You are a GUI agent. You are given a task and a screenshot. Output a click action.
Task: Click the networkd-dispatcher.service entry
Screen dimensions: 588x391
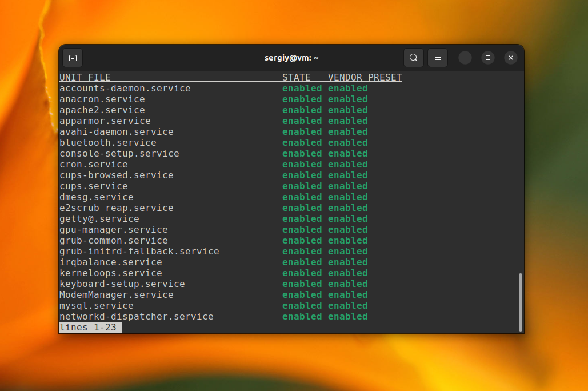pos(137,316)
